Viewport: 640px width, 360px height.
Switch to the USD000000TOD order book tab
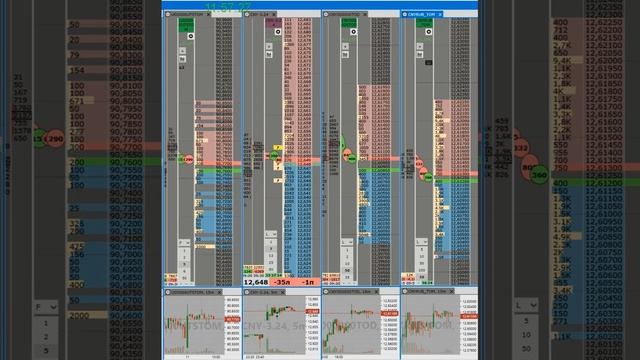coord(346,14)
